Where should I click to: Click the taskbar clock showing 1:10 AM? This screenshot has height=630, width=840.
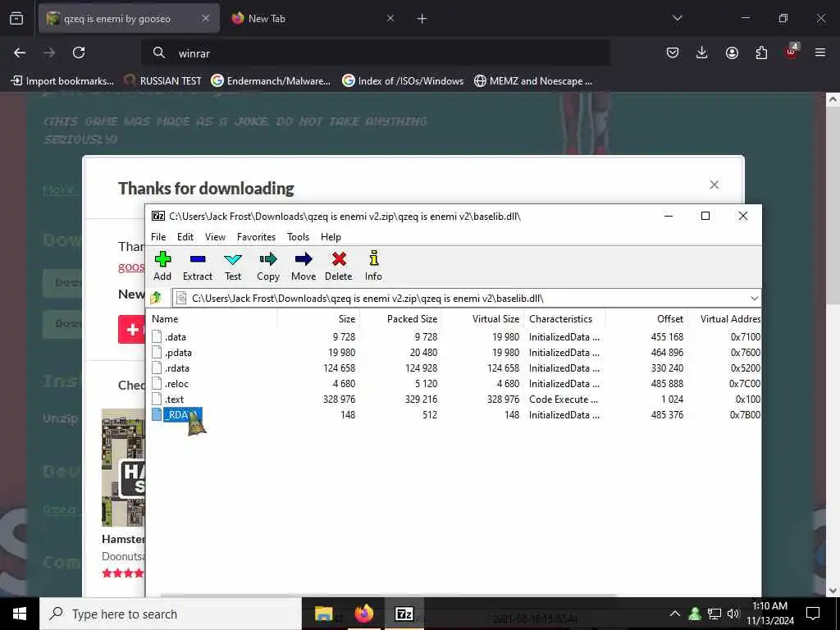(x=769, y=614)
